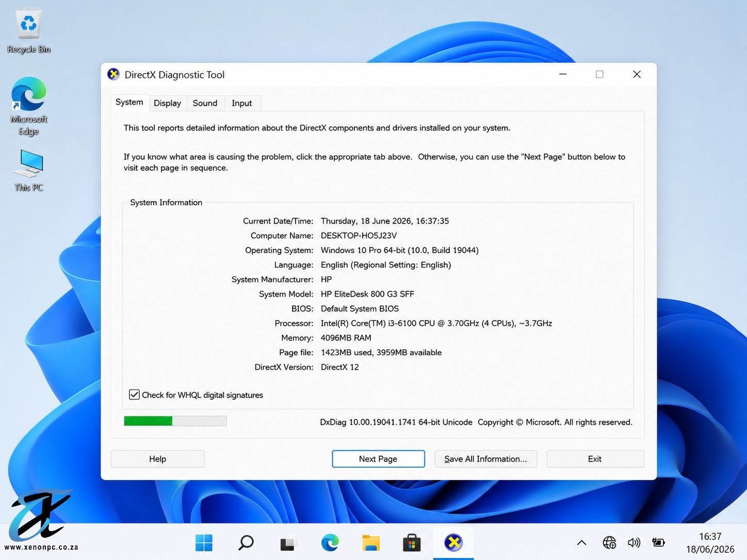The width and height of the screenshot is (747, 560).
Task: Select the Microsoft Edge desktop shortcut
Action: [x=29, y=106]
